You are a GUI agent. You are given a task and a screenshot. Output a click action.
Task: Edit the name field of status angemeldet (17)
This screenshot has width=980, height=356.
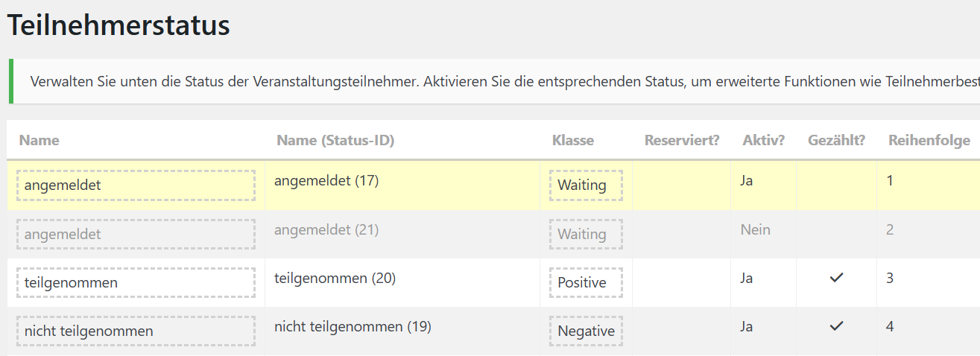[136, 185]
